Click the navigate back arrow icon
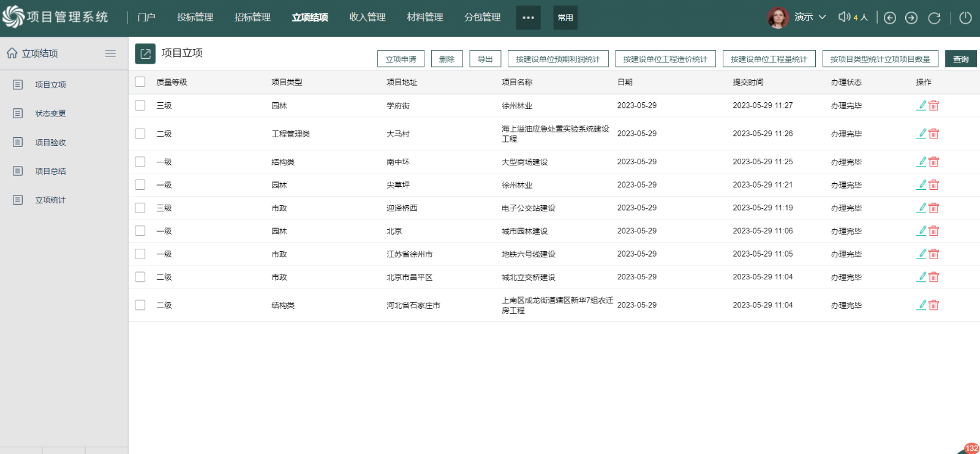The width and height of the screenshot is (980, 454). tap(890, 18)
